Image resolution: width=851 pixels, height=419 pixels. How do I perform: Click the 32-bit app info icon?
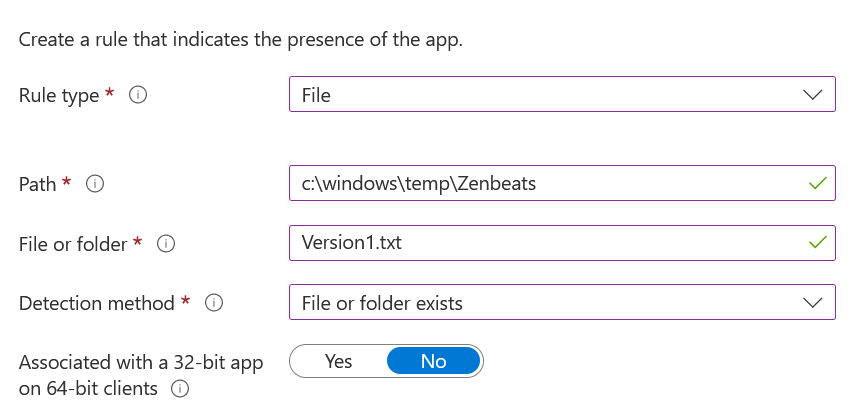pyautogui.click(x=182, y=389)
